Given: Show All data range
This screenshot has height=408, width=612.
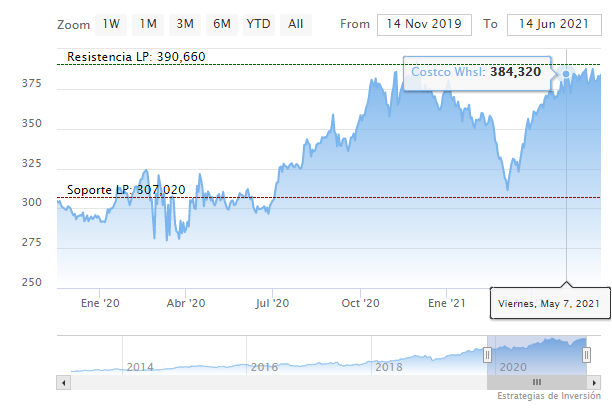Looking at the screenshot, I should tap(295, 23).
